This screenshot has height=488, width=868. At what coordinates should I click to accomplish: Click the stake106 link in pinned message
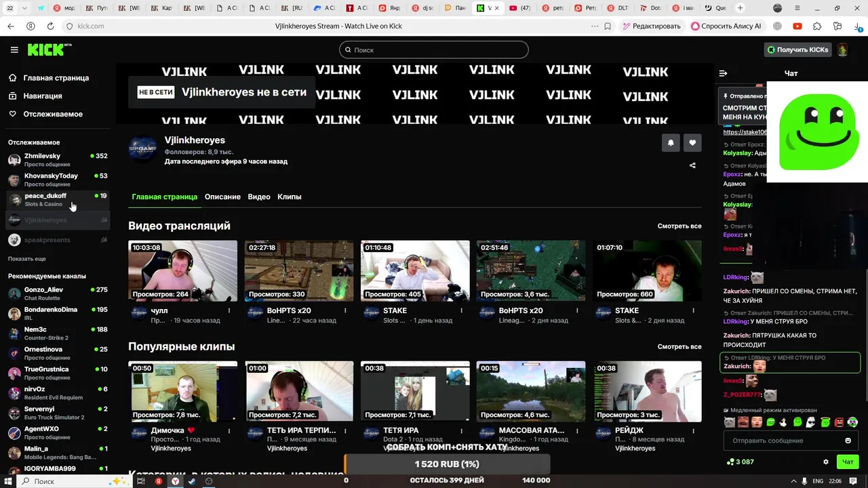(x=745, y=132)
